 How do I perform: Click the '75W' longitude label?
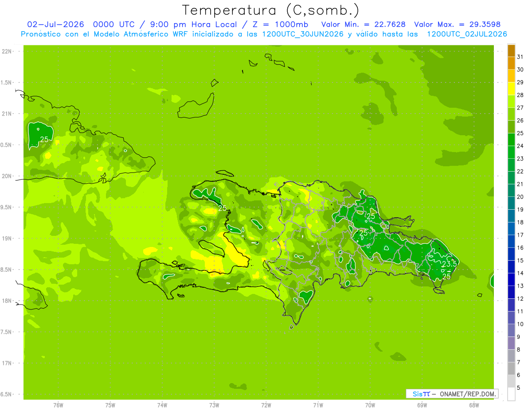(110, 405)
